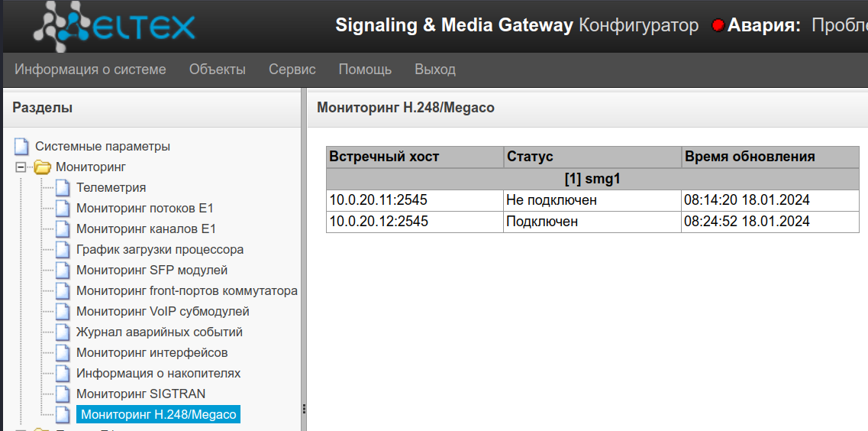Click the Мониторинг SIGTRAN page icon
This screenshot has width=868, height=431.
pos(63,394)
